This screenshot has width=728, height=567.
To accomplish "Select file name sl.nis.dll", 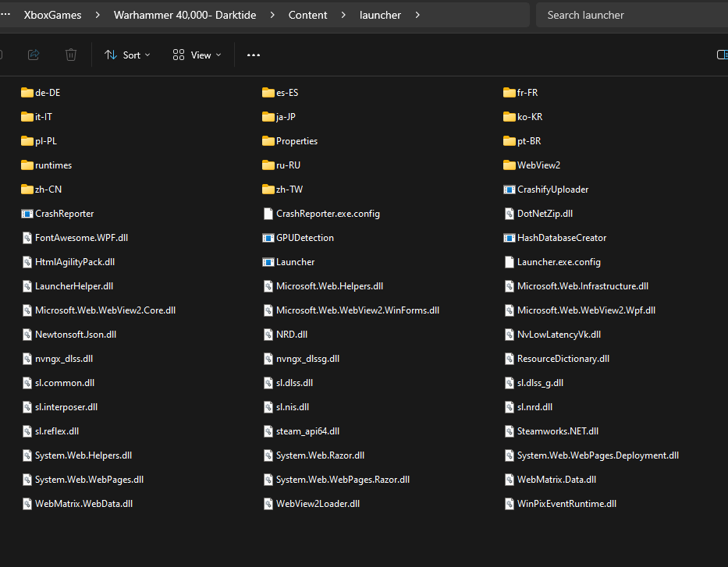I will pyautogui.click(x=293, y=407).
